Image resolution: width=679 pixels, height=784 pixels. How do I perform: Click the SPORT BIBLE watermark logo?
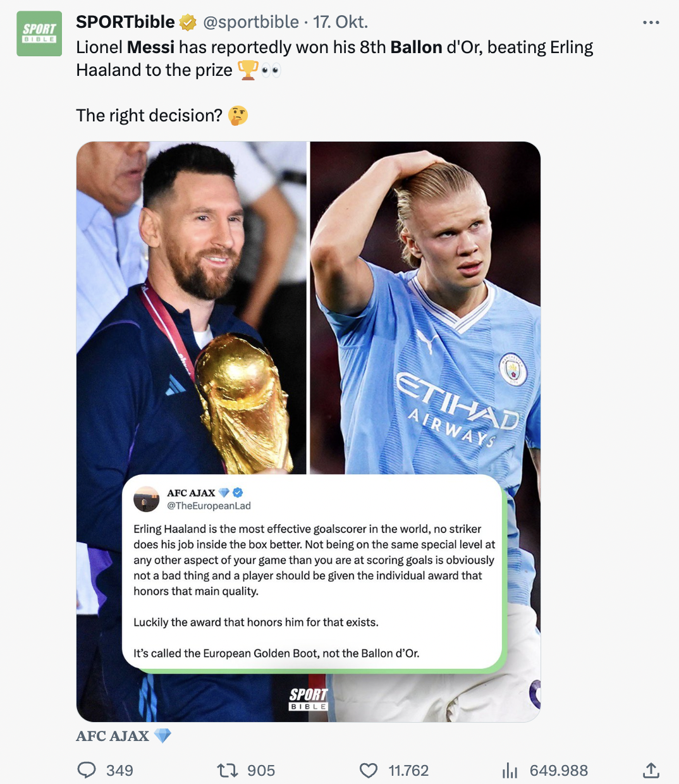click(x=309, y=699)
